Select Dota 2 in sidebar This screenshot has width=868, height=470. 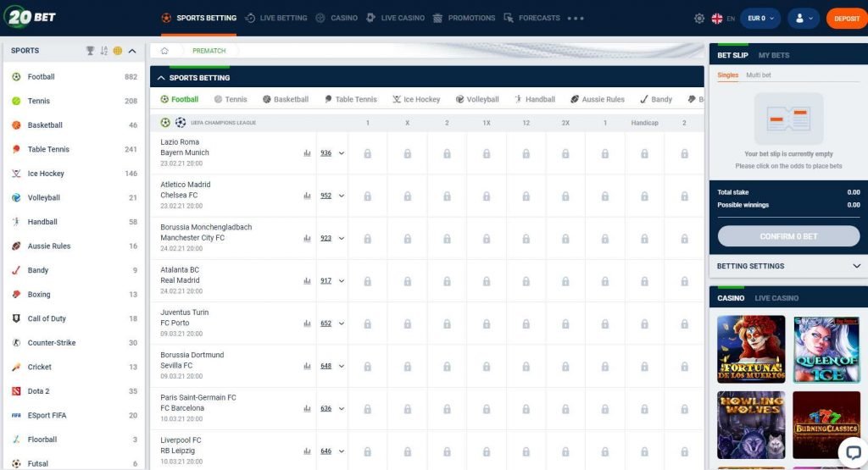coord(74,391)
